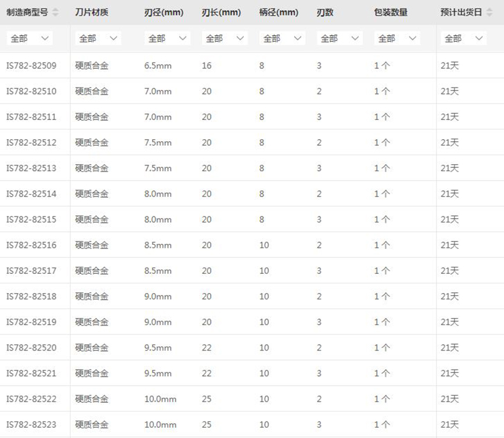Click 刃长(mm) column header
Image resolution: width=504 pixels, height=438 pixels.
221,13
